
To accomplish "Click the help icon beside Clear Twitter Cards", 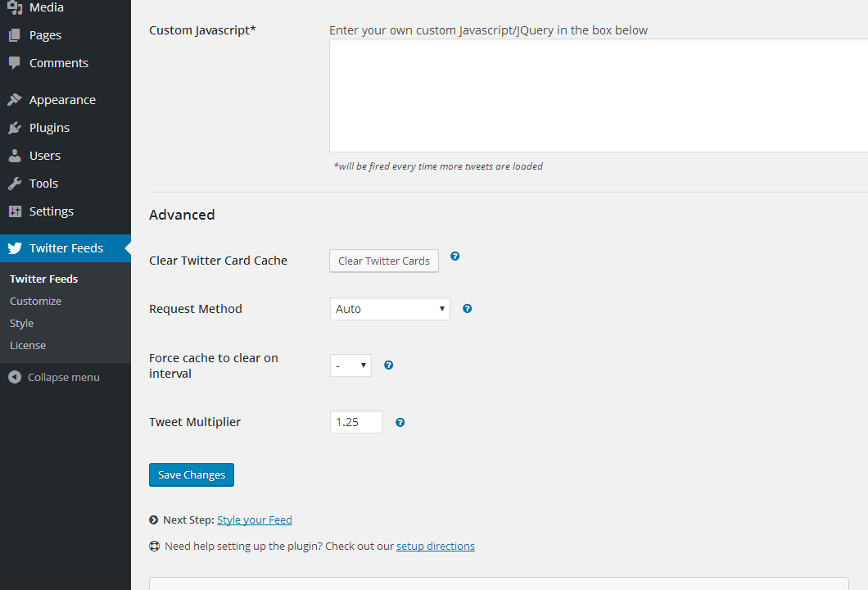I will [455, 256].
